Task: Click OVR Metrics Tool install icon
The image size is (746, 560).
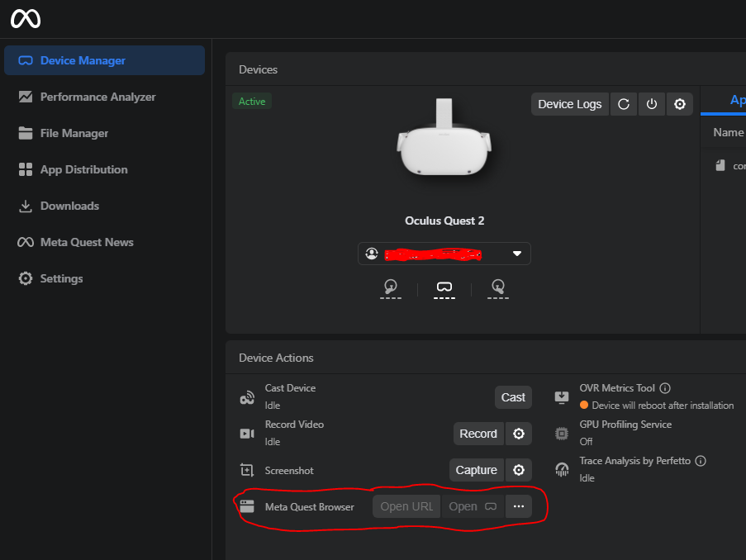Action: (x=562, y=397)
